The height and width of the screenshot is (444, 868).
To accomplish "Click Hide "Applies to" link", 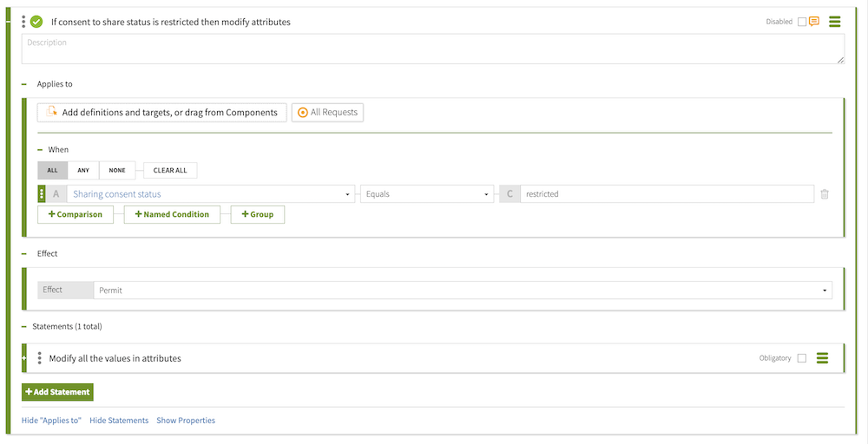I will [x=51, y=421].
